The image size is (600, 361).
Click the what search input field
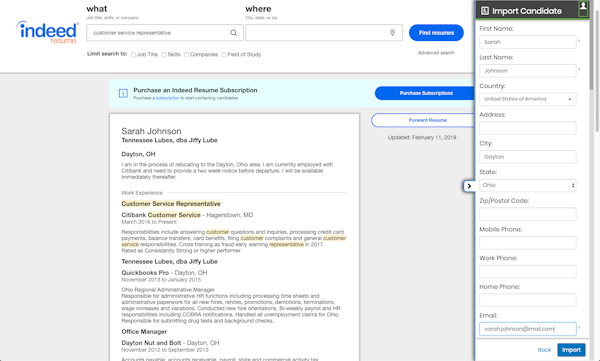(165, 33)
